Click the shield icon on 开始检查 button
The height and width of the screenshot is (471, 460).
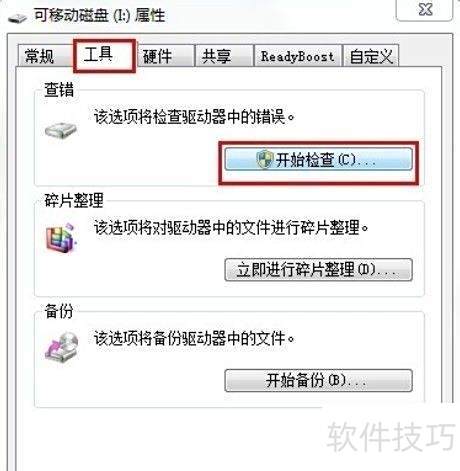pyautogui.click(x=265, y=159)
